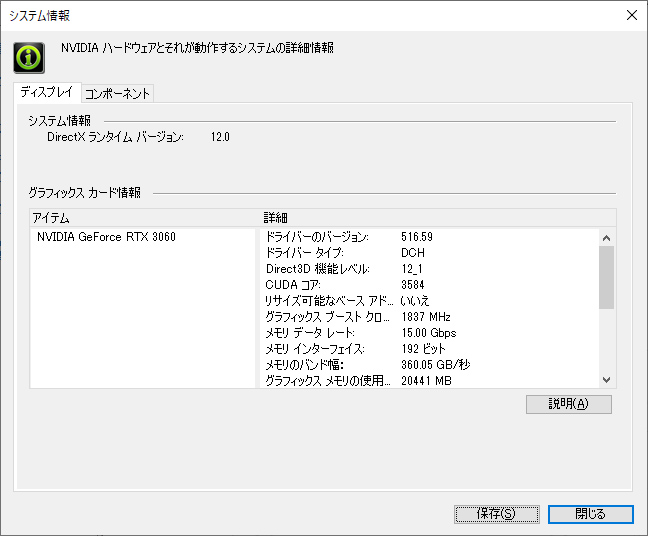
Task: Click the 3584 CUDA cores value
Action: click(413, 285)
